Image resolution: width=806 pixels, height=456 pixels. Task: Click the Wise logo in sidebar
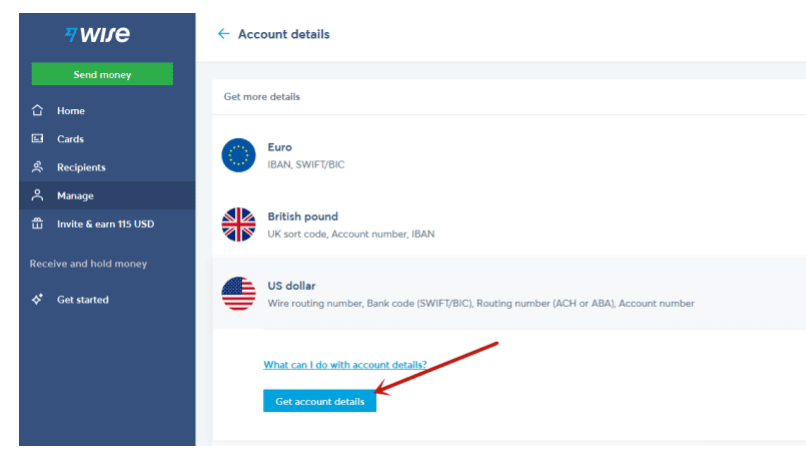pos(97,35)
